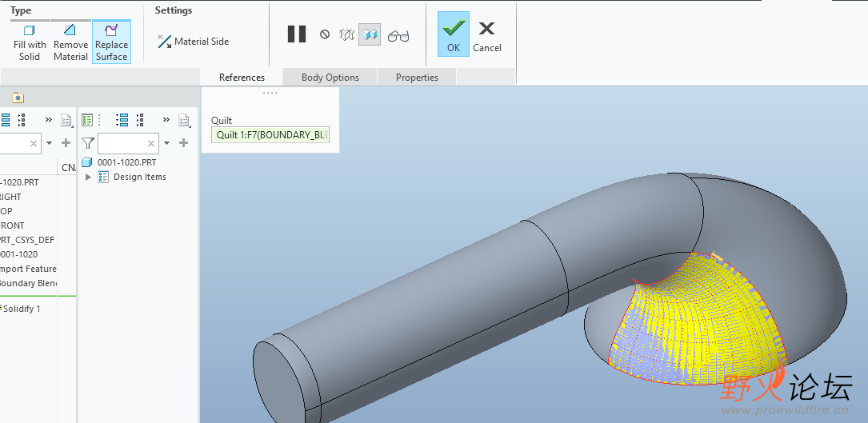Open model tree search options dropdown
This screenshot has width=868, height=423.
click(x=50, y=143)
